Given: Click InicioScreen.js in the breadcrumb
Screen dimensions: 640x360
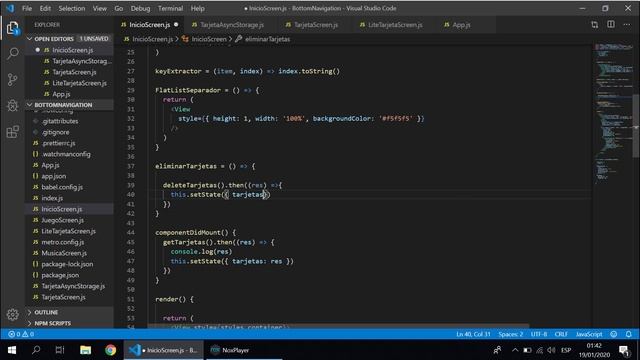Looking at the screenshot, I should pyautogui.click(x=152, y=39).
